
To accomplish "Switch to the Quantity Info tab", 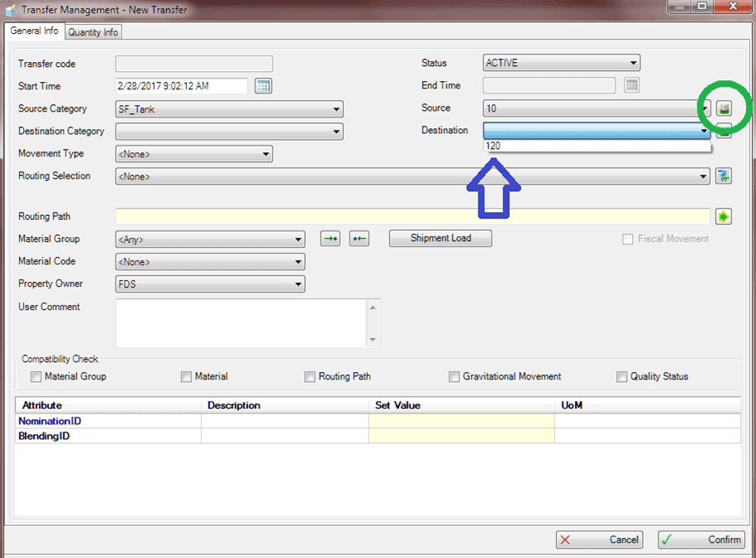I will tap(93, 31).
